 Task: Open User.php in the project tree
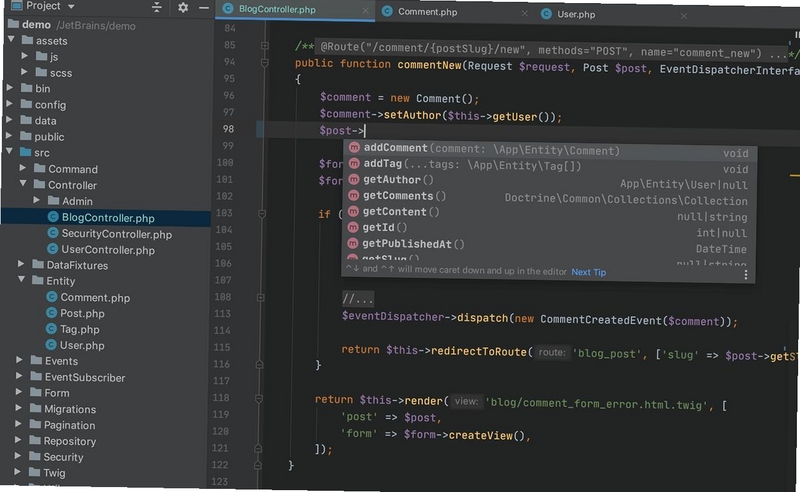74,345
